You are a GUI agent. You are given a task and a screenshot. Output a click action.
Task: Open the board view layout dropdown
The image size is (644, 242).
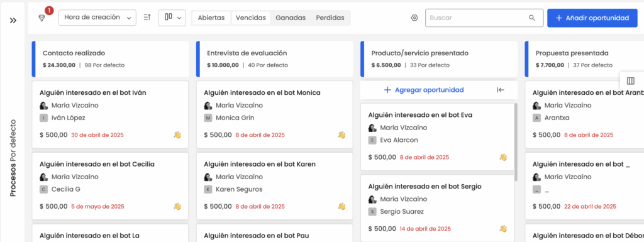tap(172, 18)
